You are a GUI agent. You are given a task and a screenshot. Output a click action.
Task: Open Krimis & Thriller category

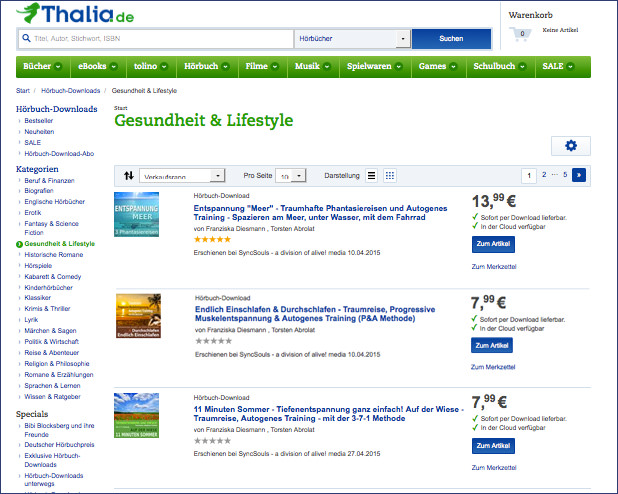pyautogui.click(x=47, y=309)
